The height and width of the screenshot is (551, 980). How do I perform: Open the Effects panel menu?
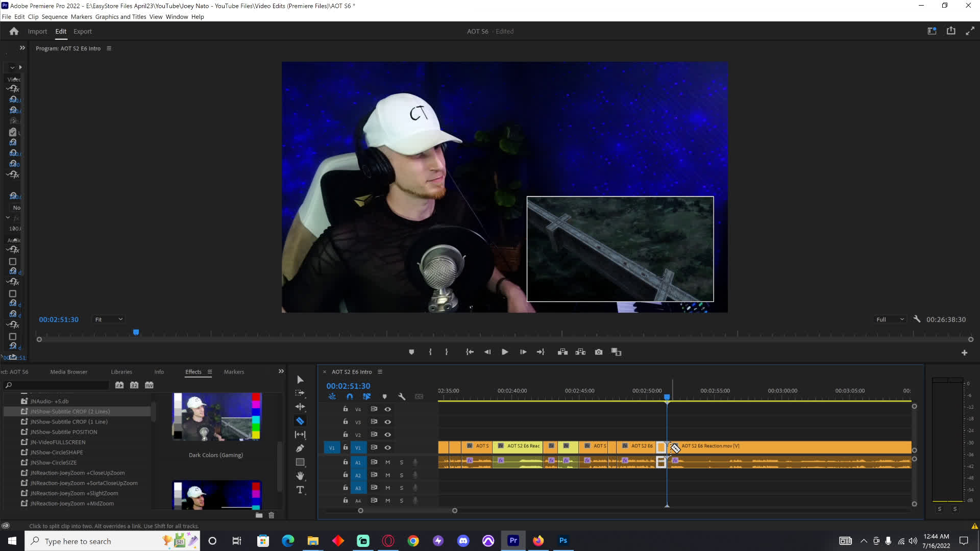pos(210,371)
